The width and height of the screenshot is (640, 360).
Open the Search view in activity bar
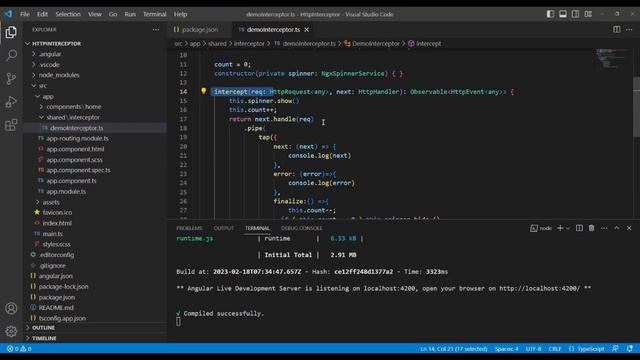tap(11, 55)
